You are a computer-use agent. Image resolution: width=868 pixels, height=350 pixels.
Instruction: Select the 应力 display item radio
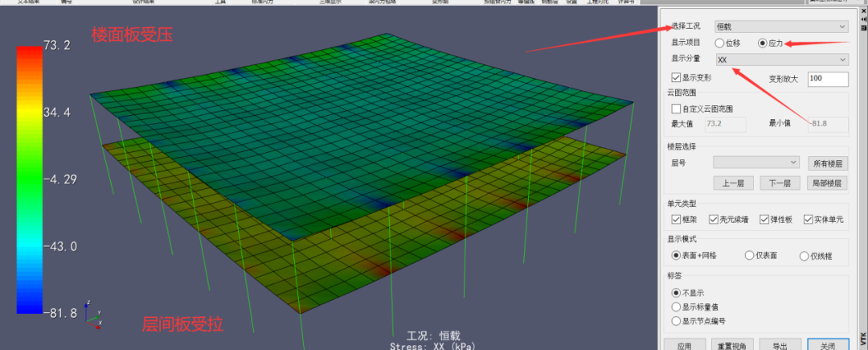(x=762, y=43)
